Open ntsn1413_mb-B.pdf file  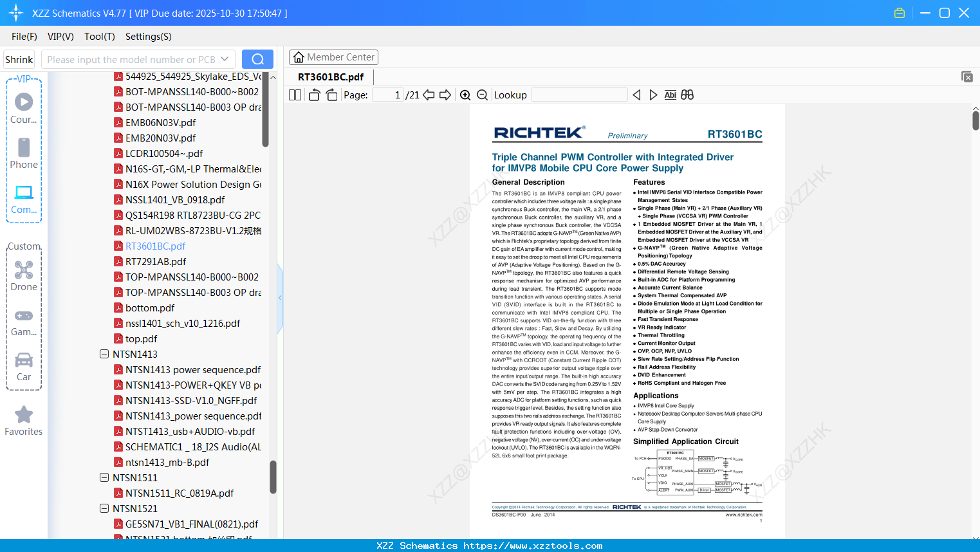tap(167, 462)
